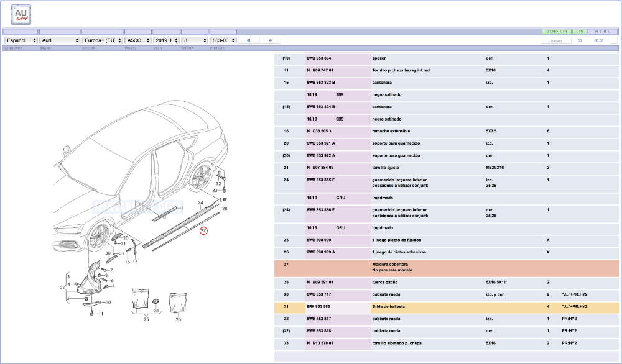
Task: Go to previous picture with « arrow
Action: click(x=248, y=40)
